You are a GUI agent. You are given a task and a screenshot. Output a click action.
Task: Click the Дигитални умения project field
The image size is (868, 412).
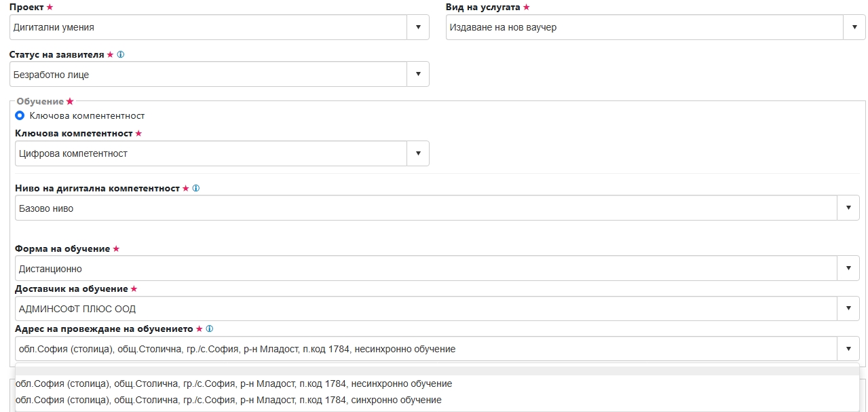208,27
